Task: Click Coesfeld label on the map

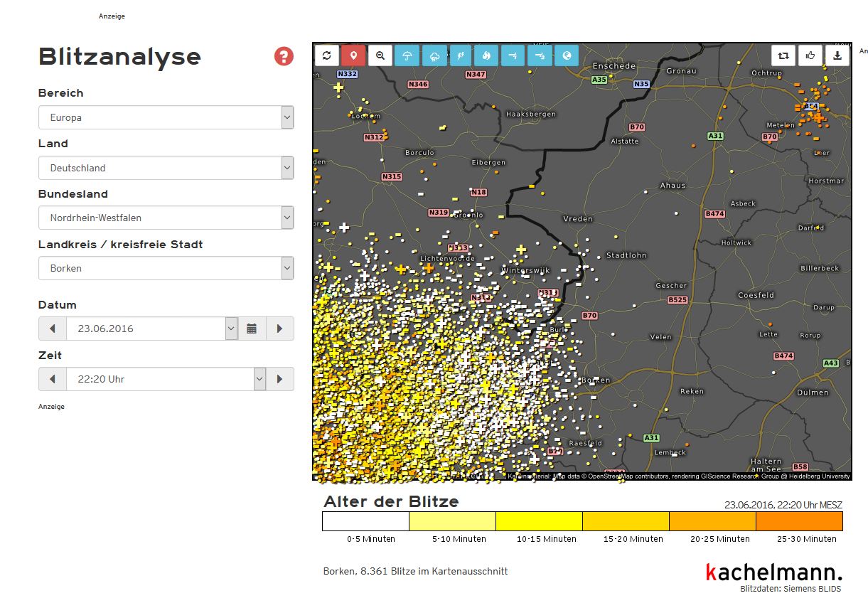Action: [x=756, y=295]
